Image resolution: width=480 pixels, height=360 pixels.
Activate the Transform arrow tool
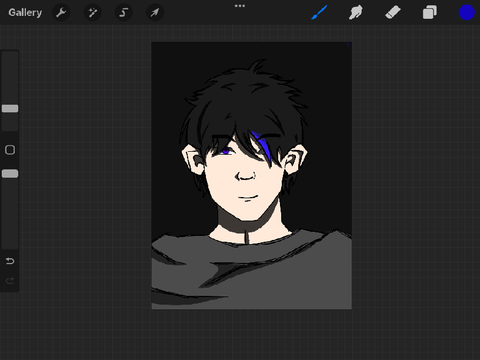155,13
